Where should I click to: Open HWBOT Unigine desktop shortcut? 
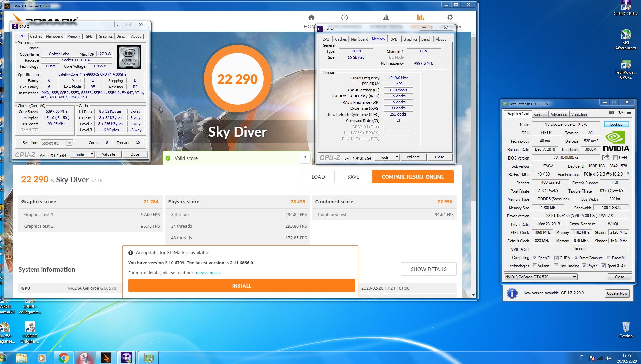pos(30,333)
